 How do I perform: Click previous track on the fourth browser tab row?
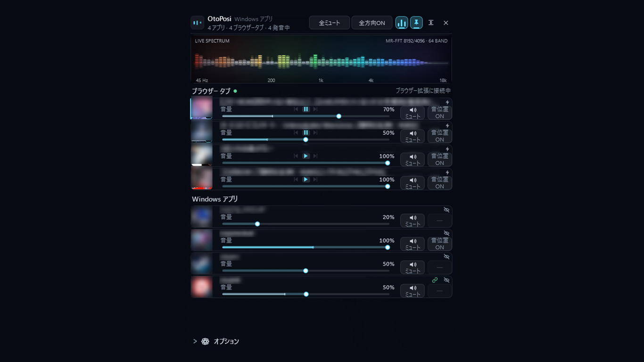(296, 180)
